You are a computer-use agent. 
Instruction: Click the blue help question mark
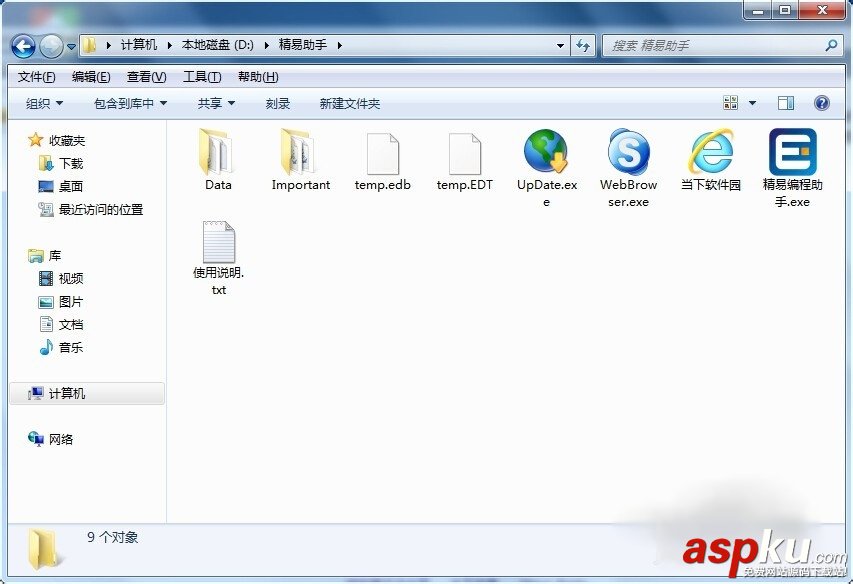pyautogui.click(x=821, y=103)
